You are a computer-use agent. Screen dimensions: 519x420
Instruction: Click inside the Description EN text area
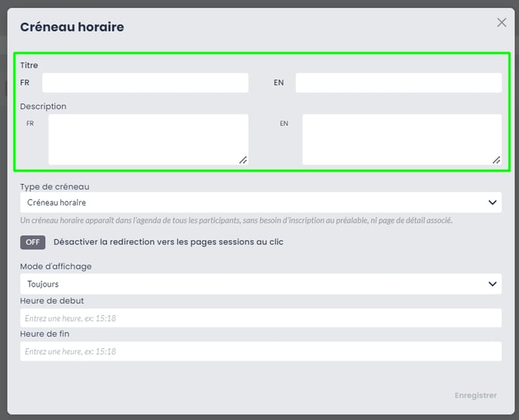click(402, 139)
